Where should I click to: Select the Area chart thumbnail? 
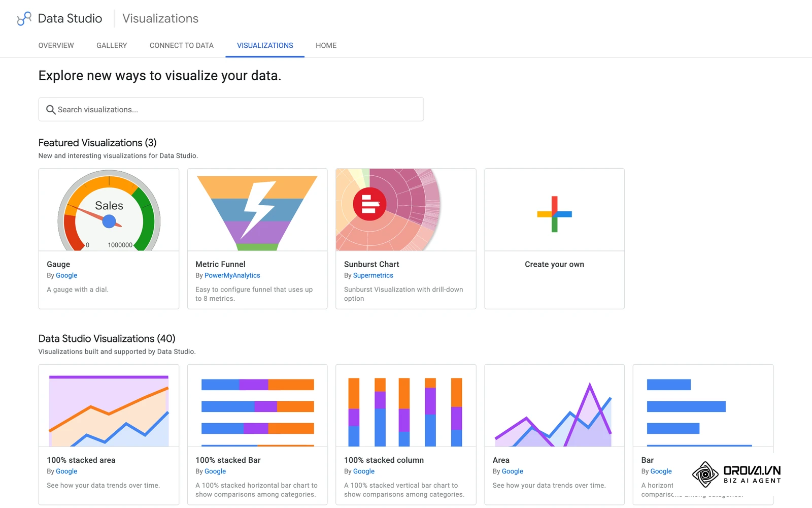[554, 406]
